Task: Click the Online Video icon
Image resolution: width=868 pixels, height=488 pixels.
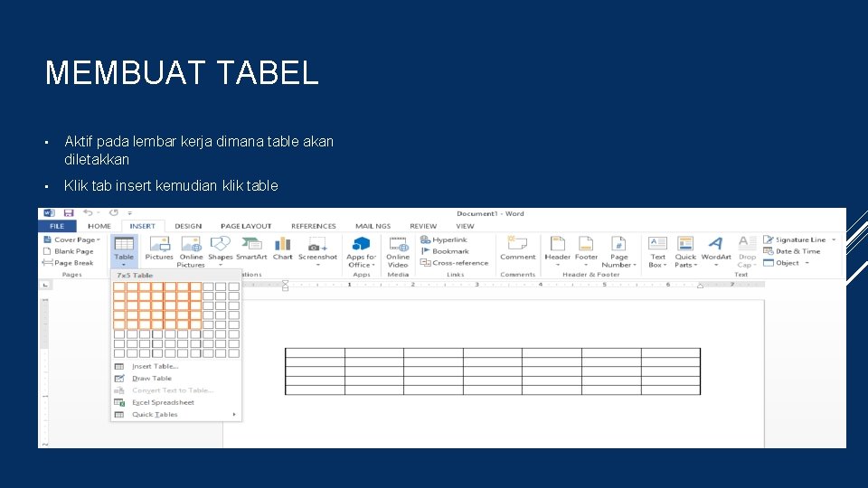Action: click(x=398, y=252)
